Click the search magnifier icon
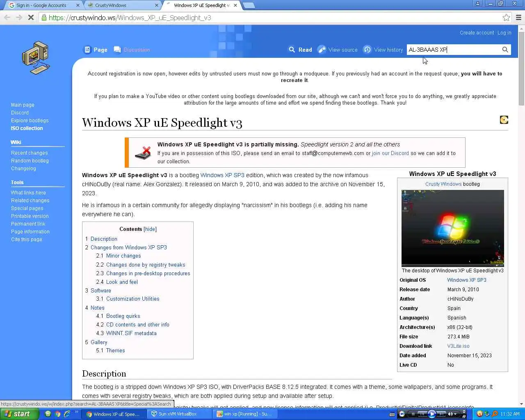 (x=505, y=50)
